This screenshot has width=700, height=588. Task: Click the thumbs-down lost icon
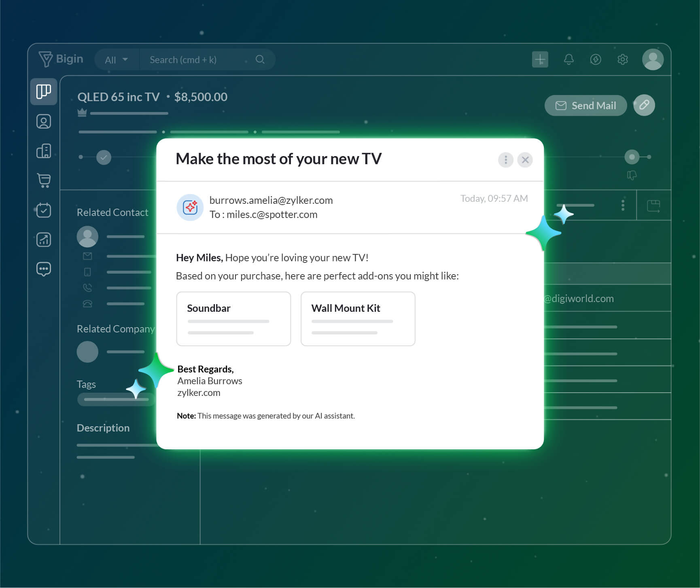(x=632, y=175)
